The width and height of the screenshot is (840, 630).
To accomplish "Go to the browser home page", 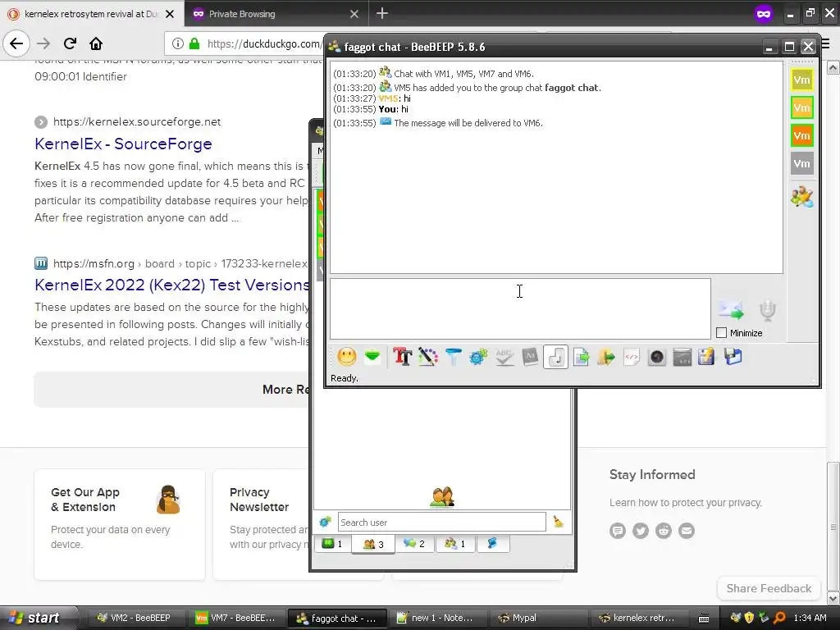I will pos(96,43).
